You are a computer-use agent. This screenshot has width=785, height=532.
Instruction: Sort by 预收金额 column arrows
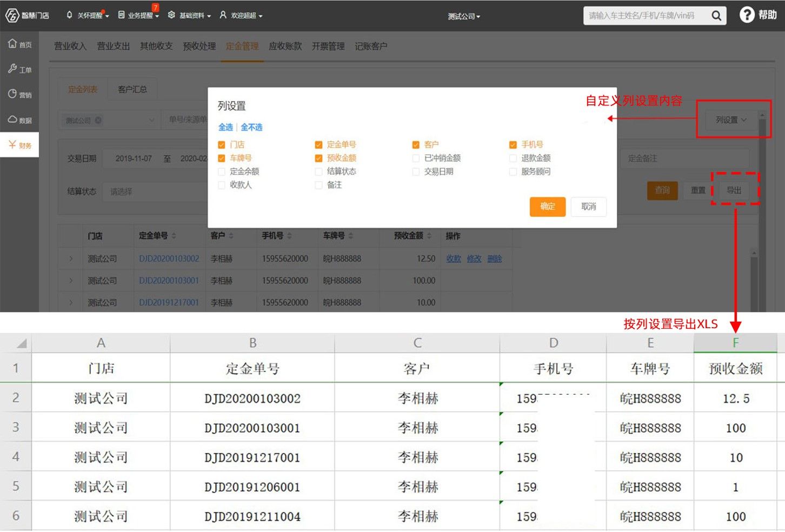click(x=429, y=236)
